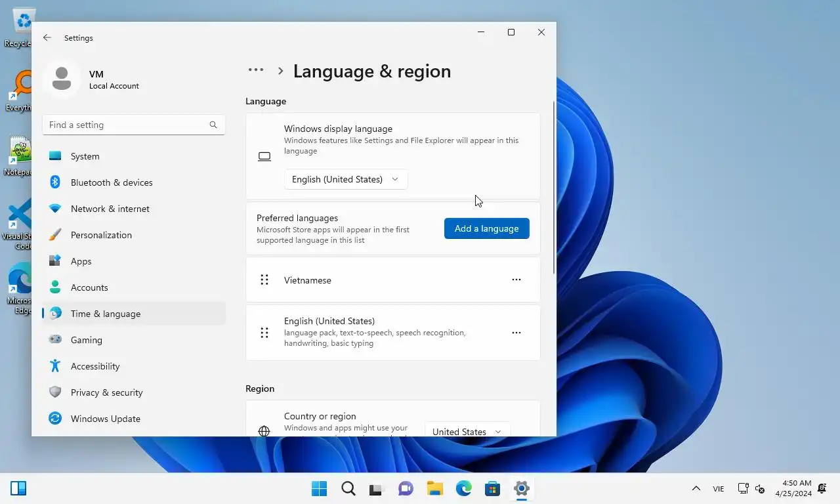Screen dimensions: 840x504
Task: Open Accessibility settings
Action: click(134, 366)
